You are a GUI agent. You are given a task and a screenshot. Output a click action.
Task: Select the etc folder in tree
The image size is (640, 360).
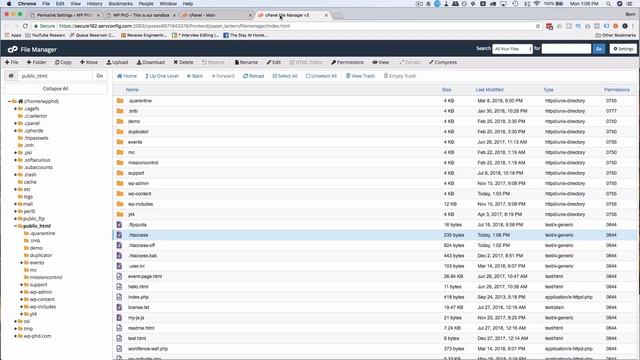27,189
